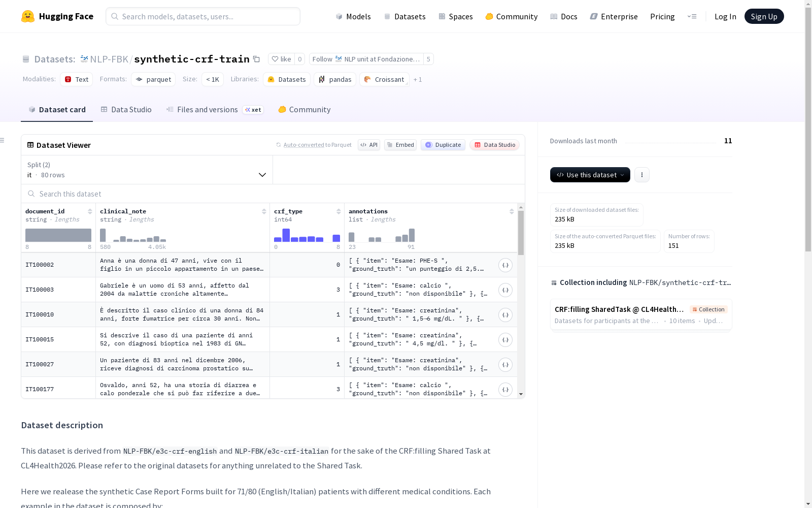Sort by the document_id column arrows
The width and height of the screenshot is (812, 508).
tap(90, 211)
